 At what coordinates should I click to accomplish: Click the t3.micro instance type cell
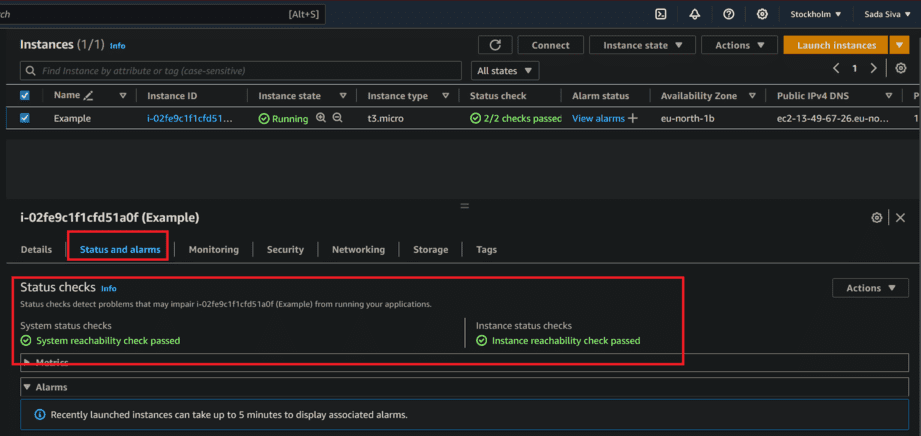pyautogui.click(x=385, y=118)
